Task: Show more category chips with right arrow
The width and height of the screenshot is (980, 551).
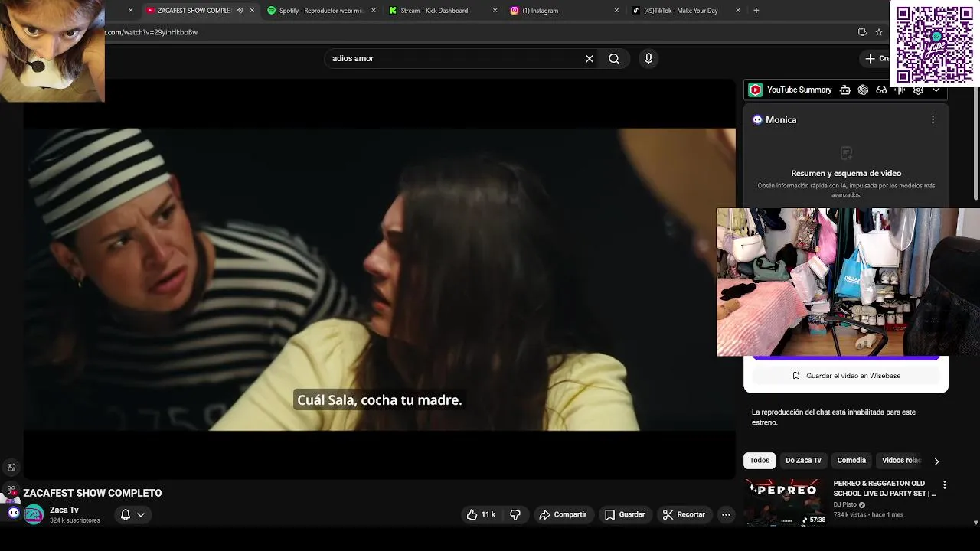Action: click(936, 461)
